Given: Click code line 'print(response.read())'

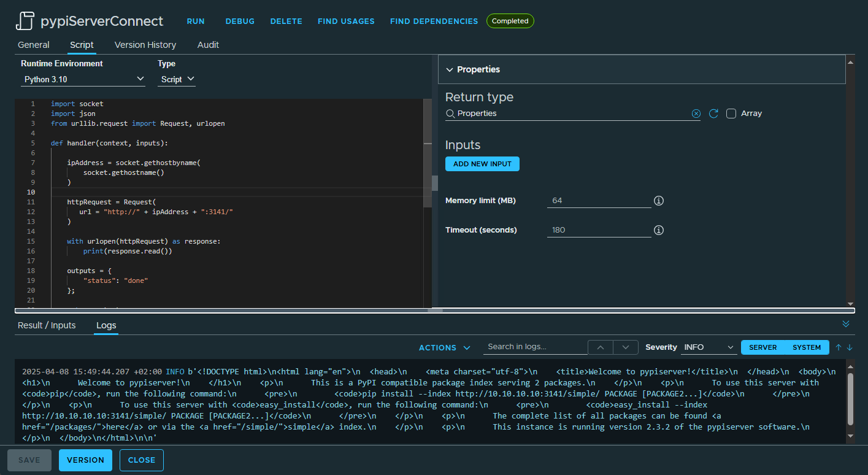Looking at the screenshot, I should tap(128, 251).
